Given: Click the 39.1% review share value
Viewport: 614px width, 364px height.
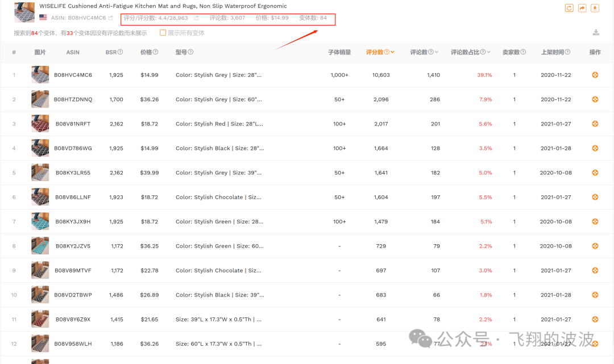Looking at the screenshot, I should [484, 75].
